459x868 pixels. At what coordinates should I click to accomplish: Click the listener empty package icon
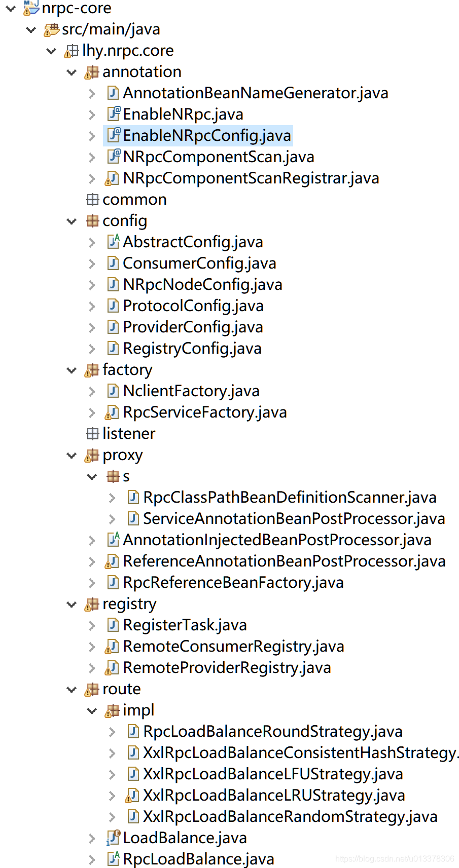[92, 434]
